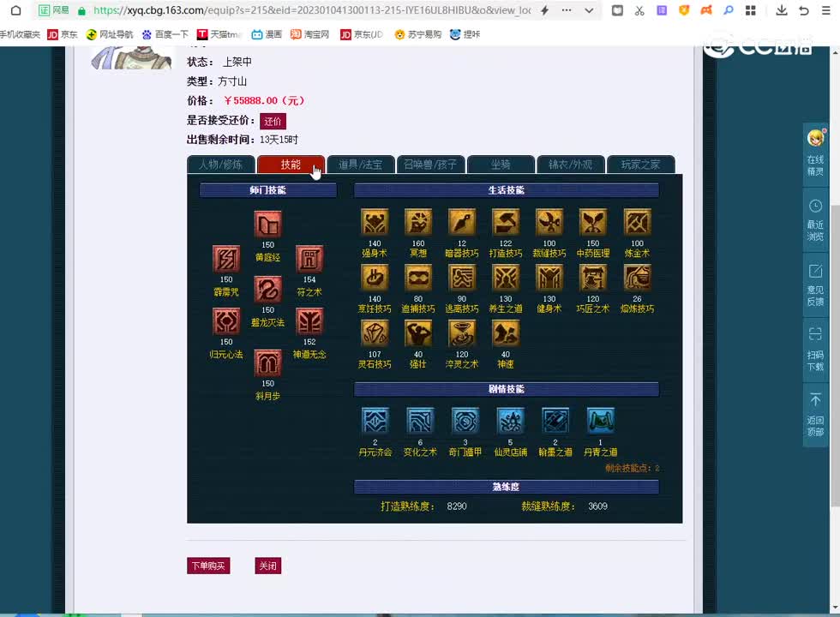Click the 裁缝技巧 skill icon
Image resolution: width=840 pixels, height=617 pixels.
coord(549,222)
